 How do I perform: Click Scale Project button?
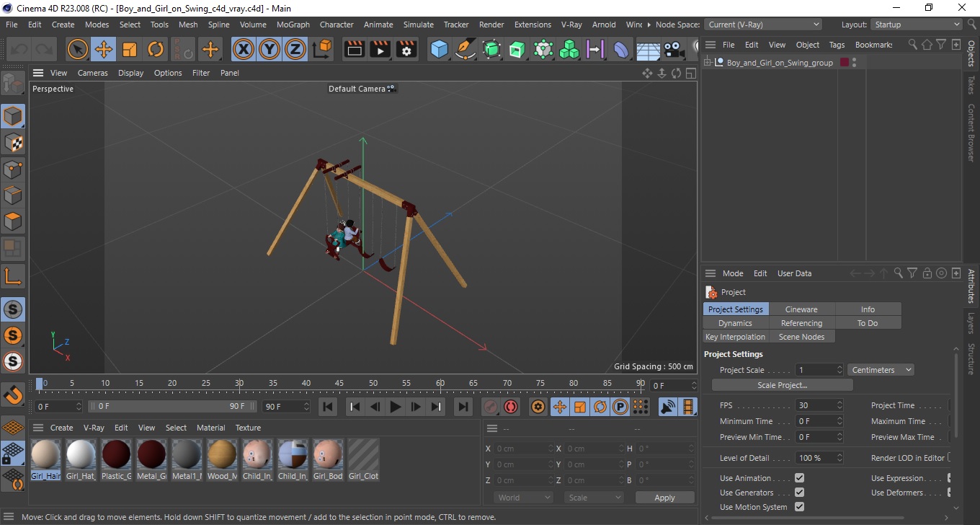point(782,385)
